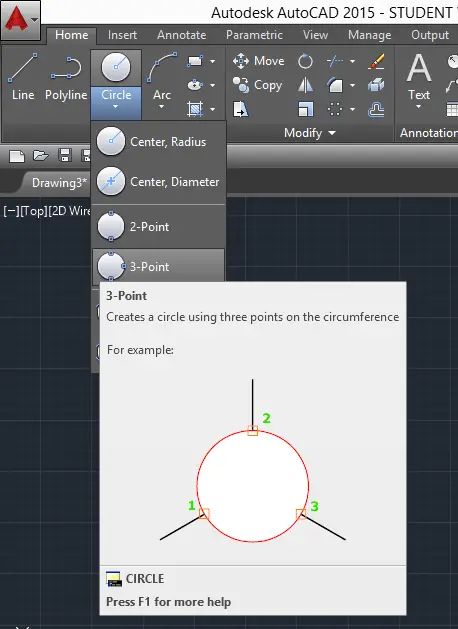Screen dimensions: 458x629
Task: Choose 3-Point circle option
Action: click(159, 266)
